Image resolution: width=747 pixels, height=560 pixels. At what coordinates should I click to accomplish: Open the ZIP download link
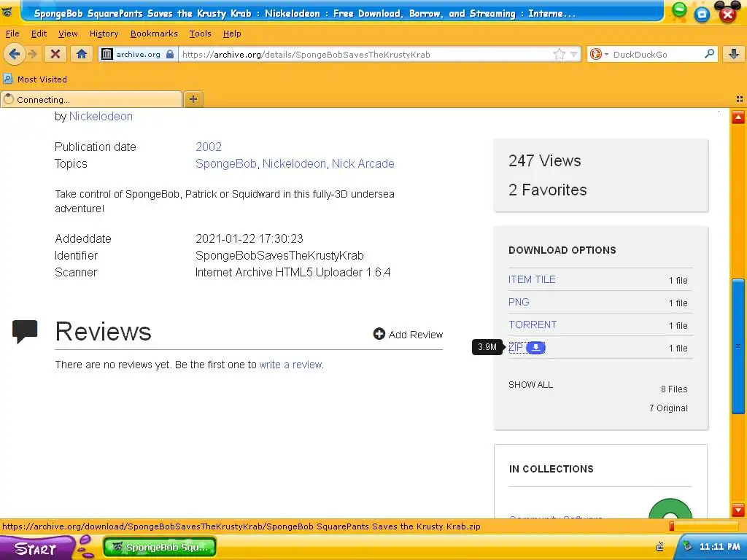[x=516, y=347]
